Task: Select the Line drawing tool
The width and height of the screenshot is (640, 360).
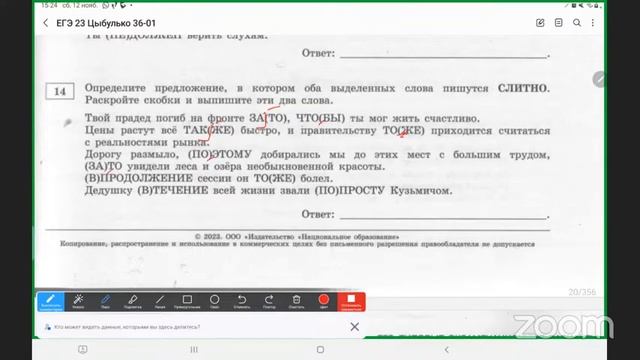Action: (160, 302)
